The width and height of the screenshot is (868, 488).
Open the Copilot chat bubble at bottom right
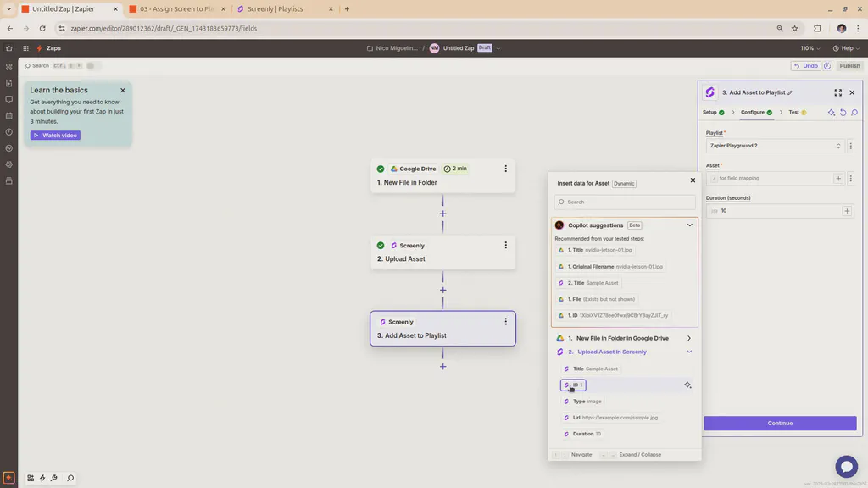click(847, 466)
